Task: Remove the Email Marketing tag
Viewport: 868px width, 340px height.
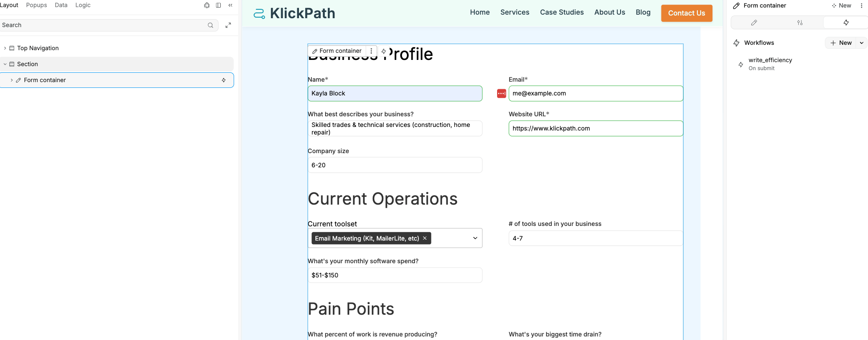Action: coord(425,238)
